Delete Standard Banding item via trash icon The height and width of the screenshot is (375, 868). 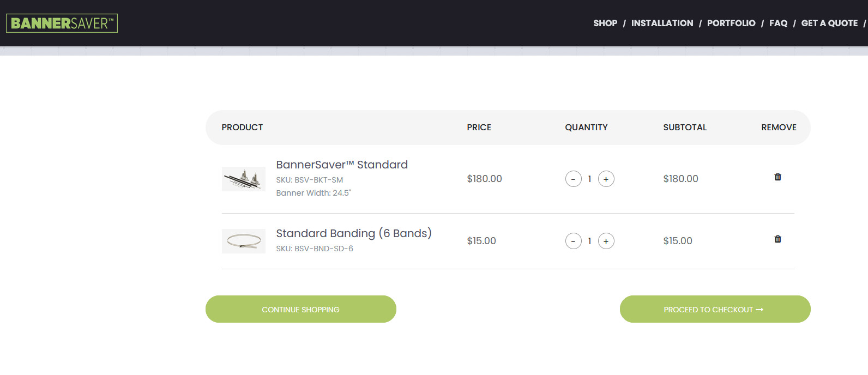[777, 239]
